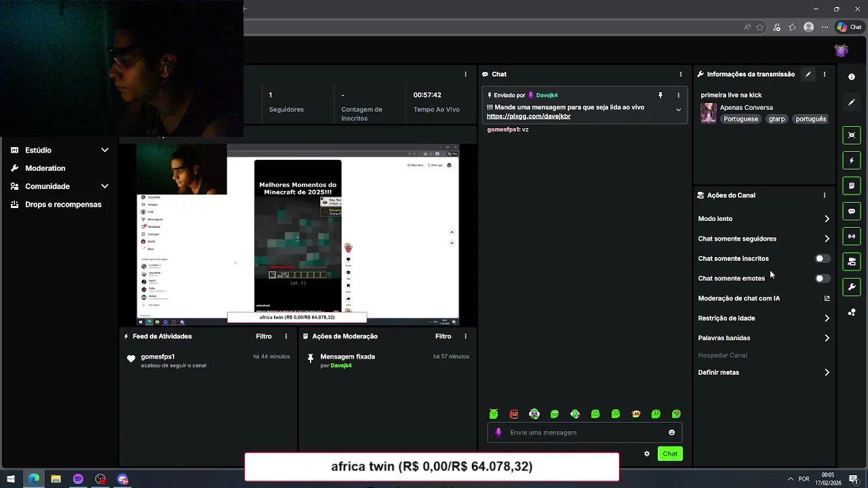Open the pixgg.com/davejkbr link
Viewport: 868px width, 488px height.
tap(528, 117)
